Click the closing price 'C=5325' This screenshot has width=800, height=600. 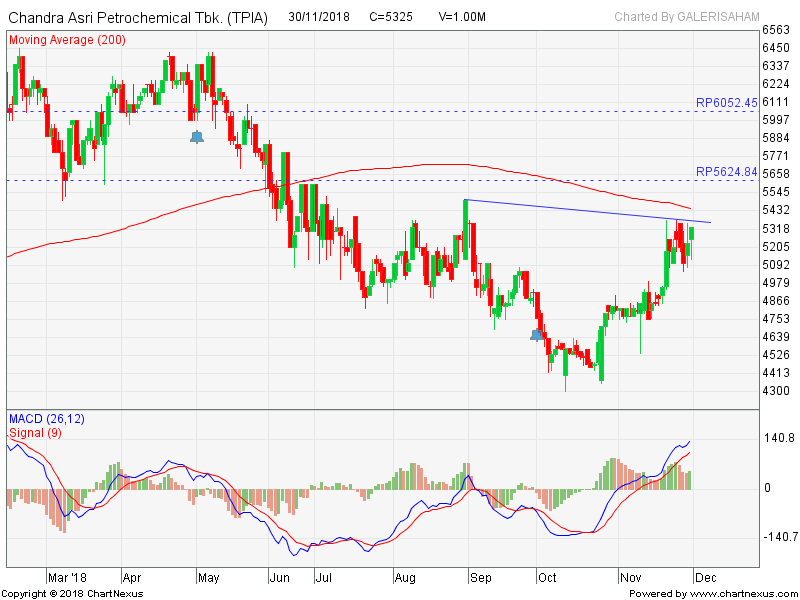(x=391, y=17)
